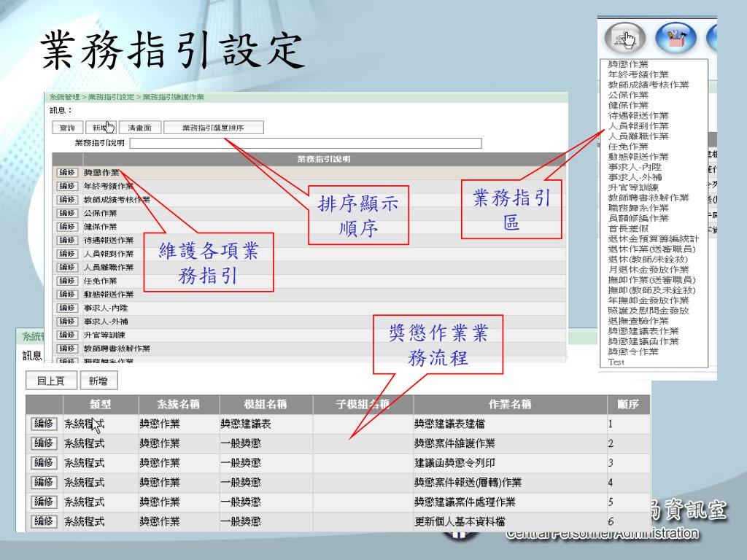Click the 回上頁 button
Viewport: 747px width, 560px height.
click(x=51, y=381)
